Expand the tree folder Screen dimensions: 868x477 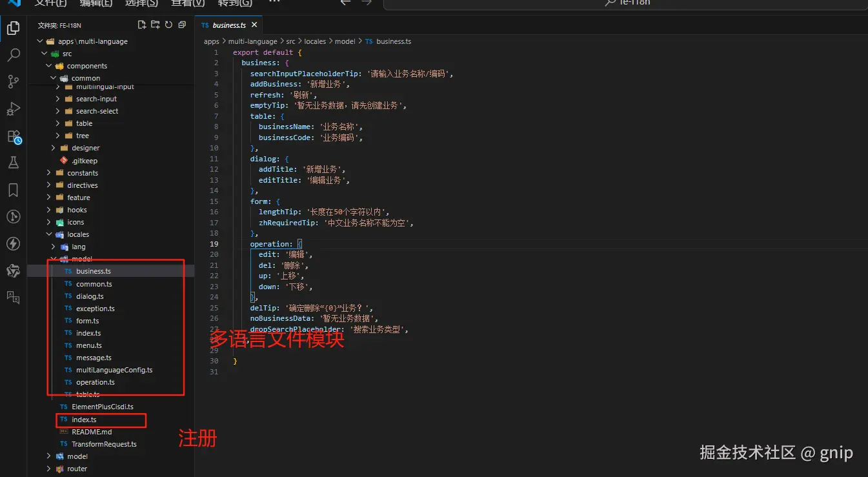pyautogui.click(x=57, y=136)
